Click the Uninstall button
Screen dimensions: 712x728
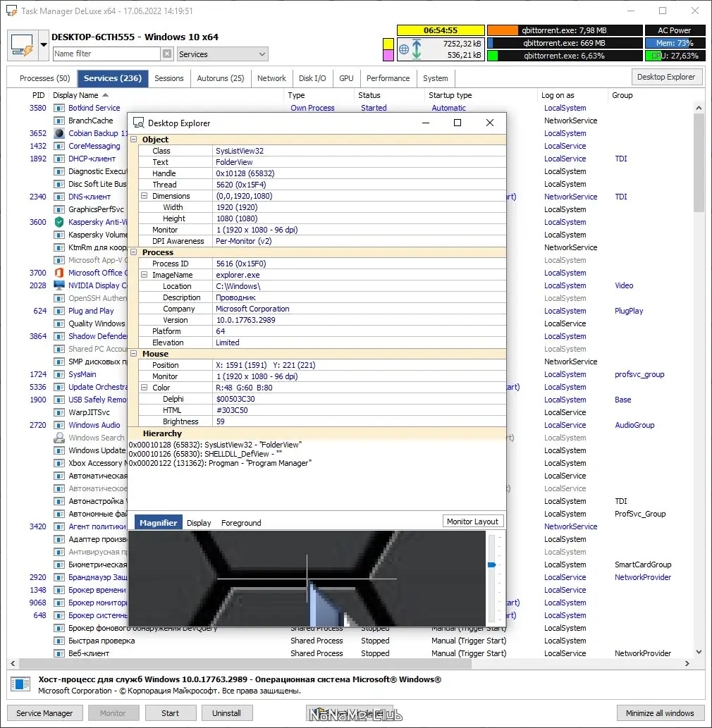click(227, 713)
